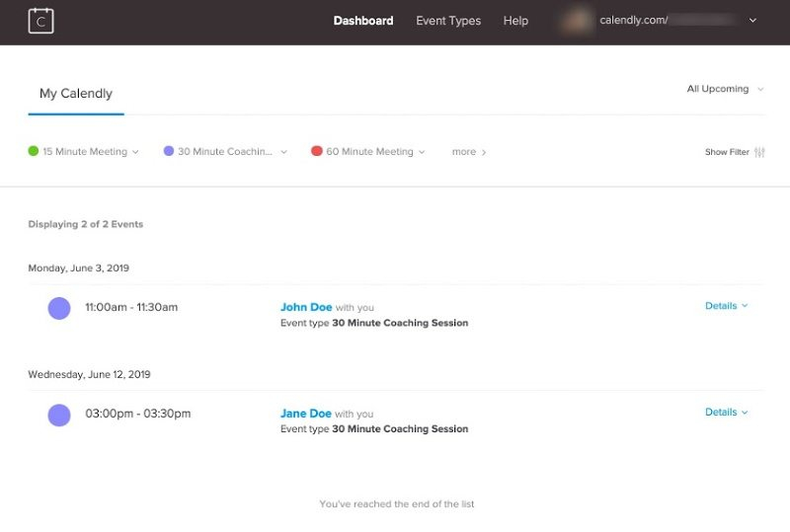Click the filter sliders icon

pyautogui.click(x=759, y=152)
